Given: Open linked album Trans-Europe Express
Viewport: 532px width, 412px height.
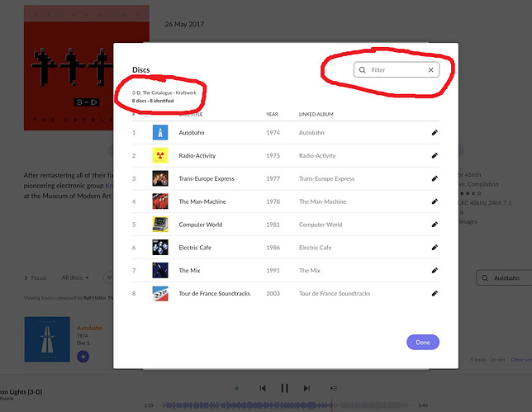Looking at the screenshot, I should pos(326,178).
